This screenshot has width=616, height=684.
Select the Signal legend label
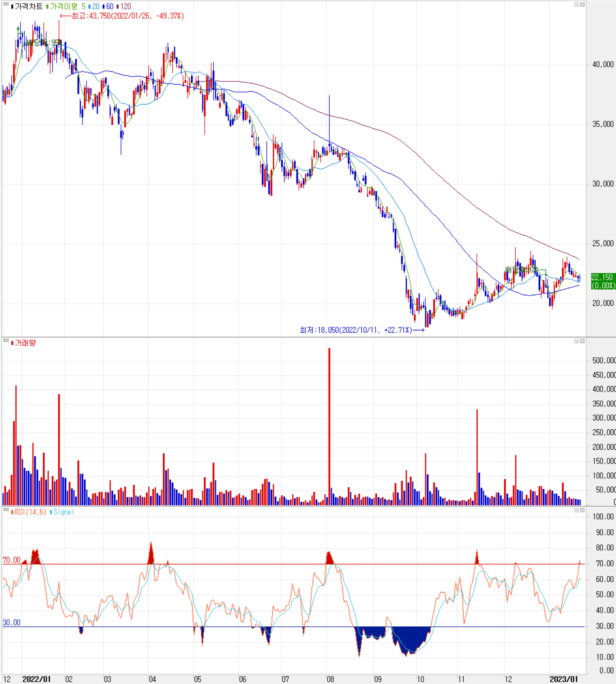pos(62,512)
